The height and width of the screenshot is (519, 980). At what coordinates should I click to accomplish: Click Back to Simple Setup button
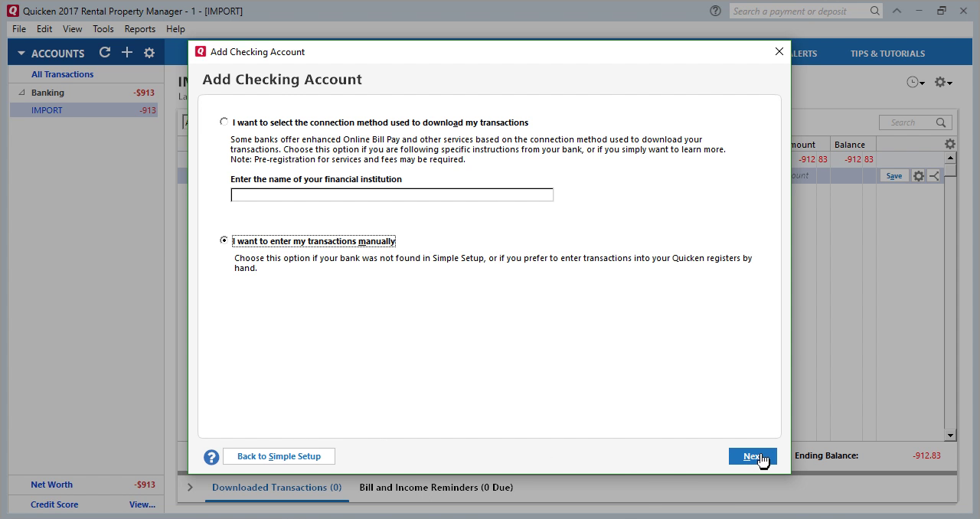(x=279, y=456)
